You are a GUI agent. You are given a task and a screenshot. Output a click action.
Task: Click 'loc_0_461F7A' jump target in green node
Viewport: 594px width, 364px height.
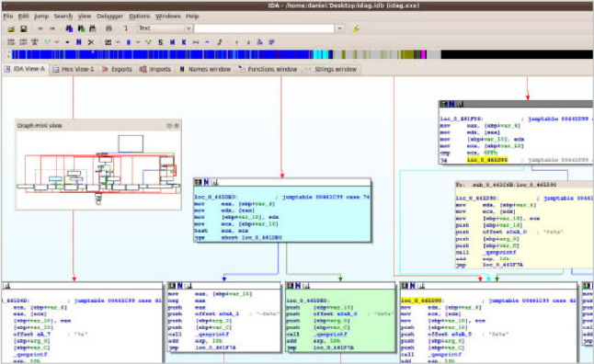tap(334, 347)
